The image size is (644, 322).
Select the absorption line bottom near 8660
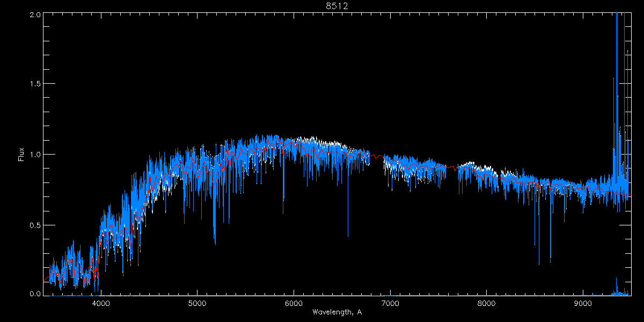pos(550,262)
